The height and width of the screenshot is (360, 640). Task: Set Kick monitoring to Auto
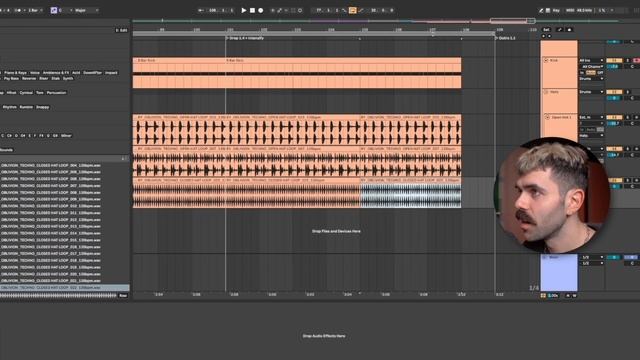[x=591, y=73]
